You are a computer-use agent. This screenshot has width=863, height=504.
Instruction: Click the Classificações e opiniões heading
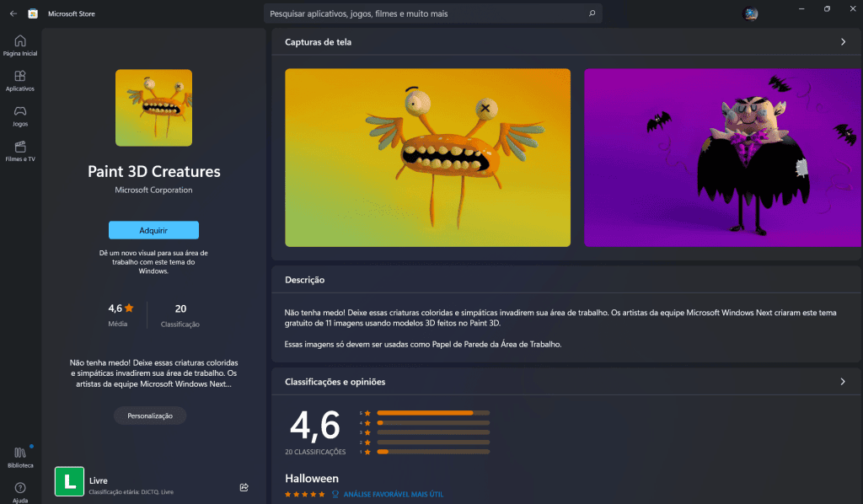coord(335,381)
